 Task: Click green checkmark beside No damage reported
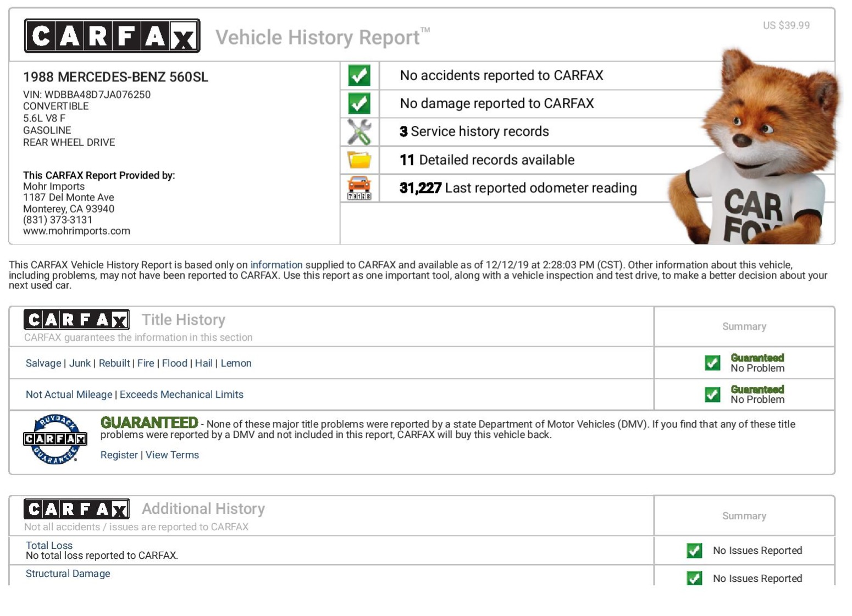[359, 103]
